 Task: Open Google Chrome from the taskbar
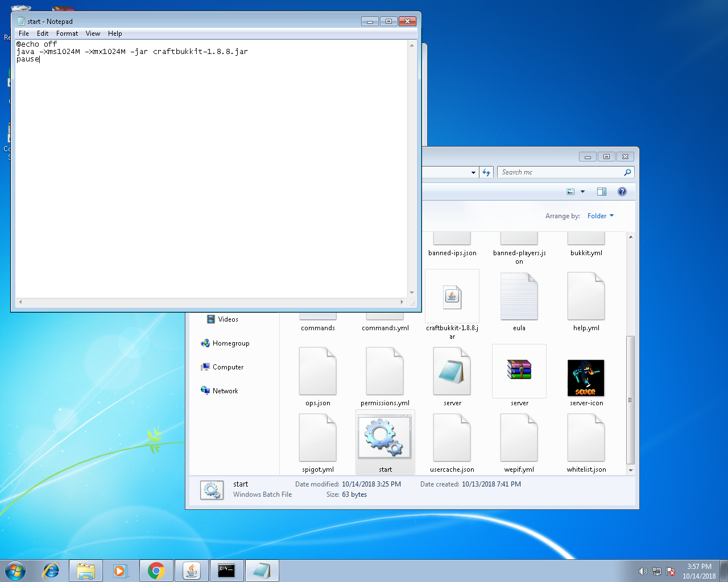coord(156,571)
